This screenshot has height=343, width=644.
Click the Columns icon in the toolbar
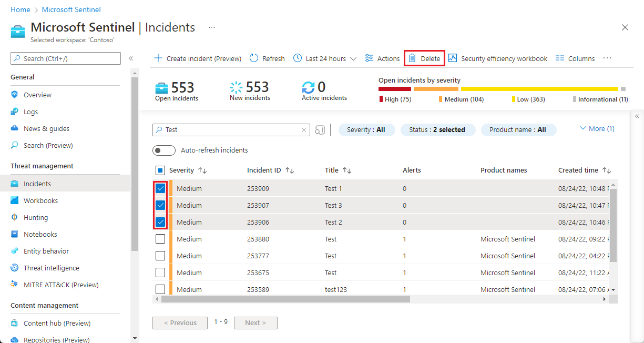pyautogui.click(x=560, y=58)
